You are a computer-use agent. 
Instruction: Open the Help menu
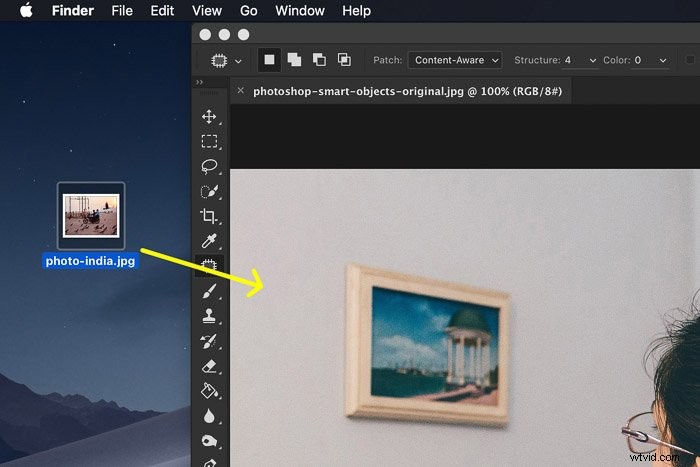[356, 11]
